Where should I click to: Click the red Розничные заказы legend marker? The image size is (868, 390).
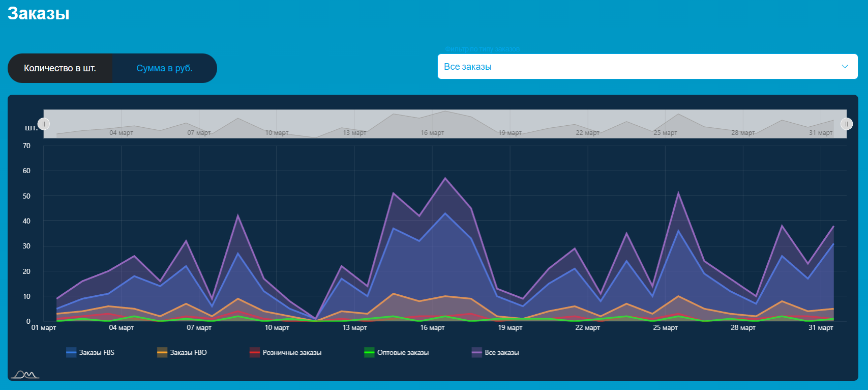(x=255, y=352)
